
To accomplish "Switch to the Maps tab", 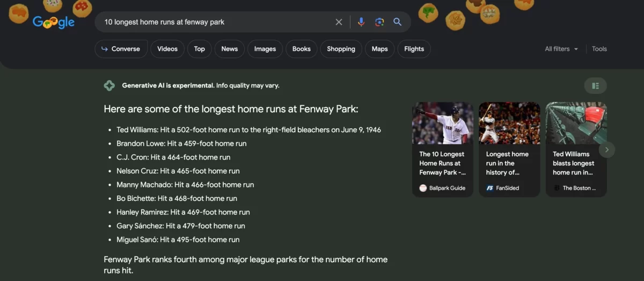I will (380, 49).
